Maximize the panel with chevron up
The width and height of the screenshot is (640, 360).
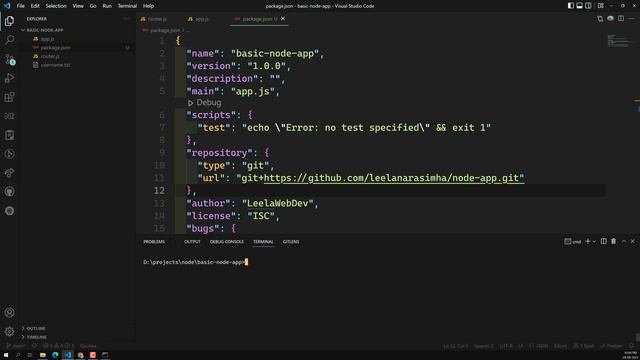tap(624, 242)
